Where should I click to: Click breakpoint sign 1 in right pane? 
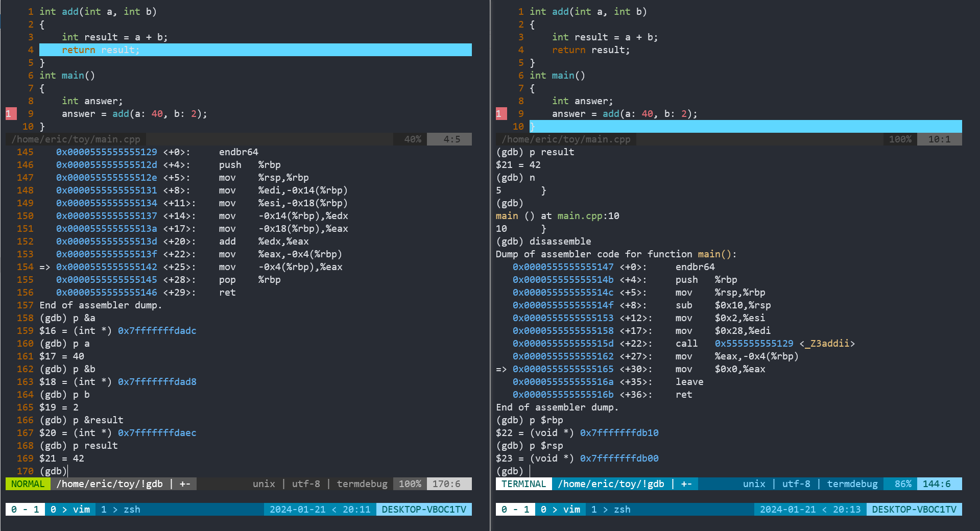[x=501, y=114]
